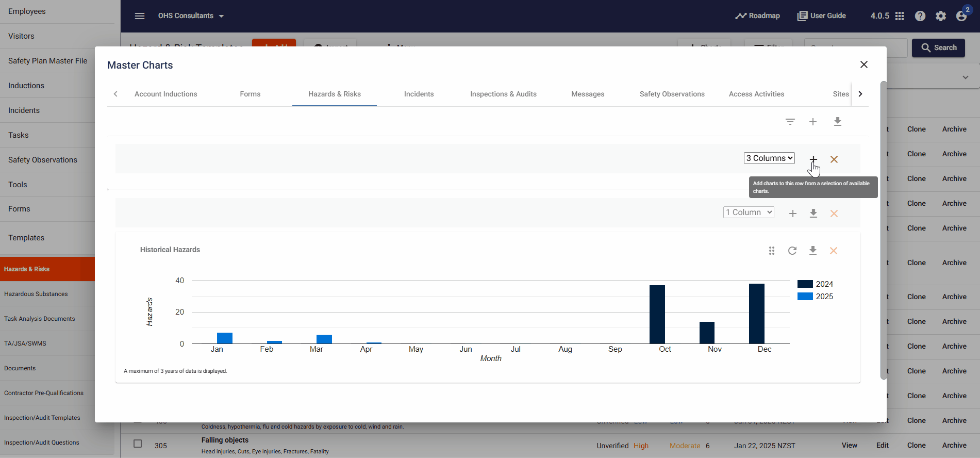Viewport: 980px width, 458px height.
Task: Expand the collapsed panel chevron under Search
Action: click(966, 77)
